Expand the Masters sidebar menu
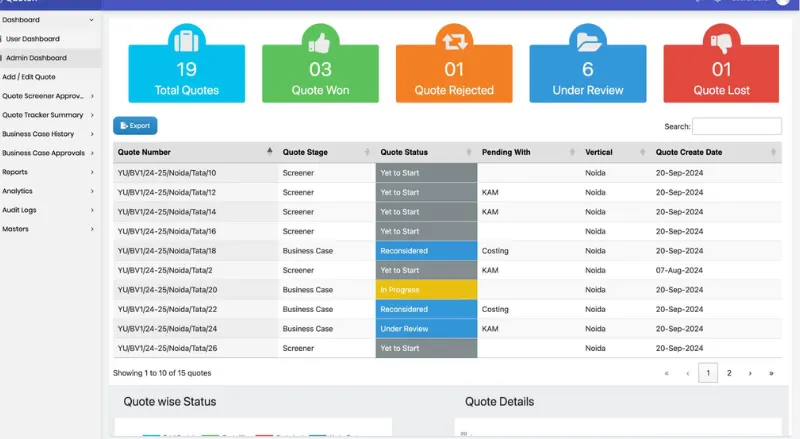 92,229
